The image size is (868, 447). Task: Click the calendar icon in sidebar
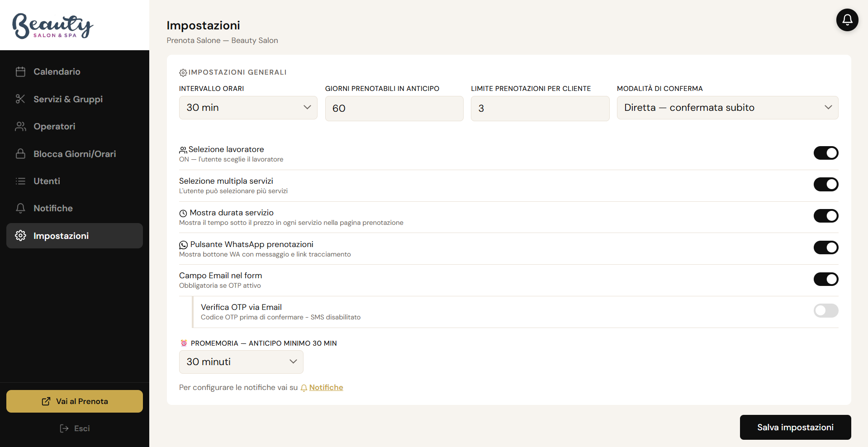(x=20, y=71)
